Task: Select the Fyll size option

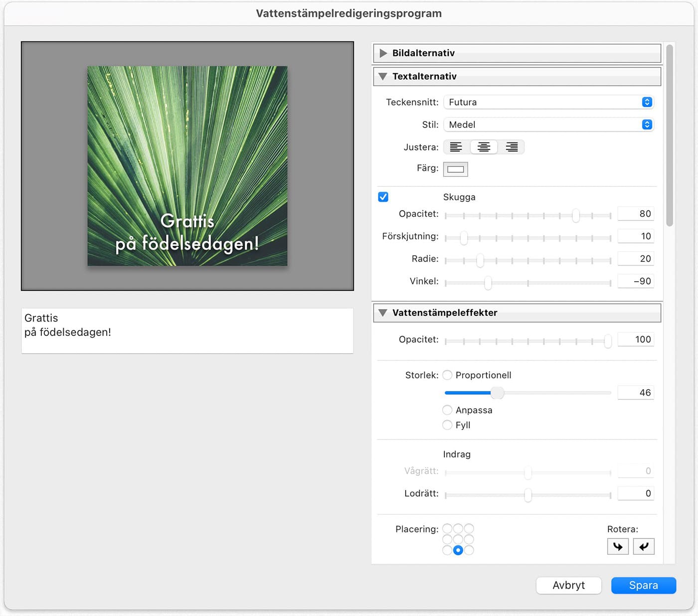Action: (x=447, y=425)
